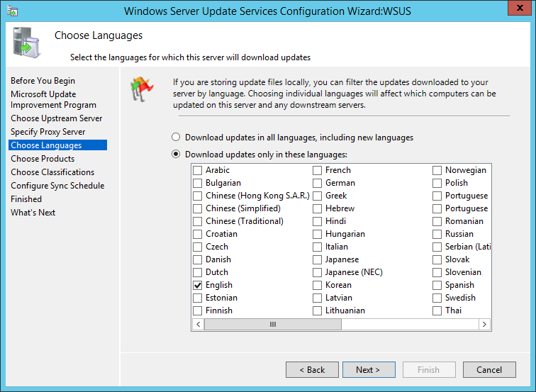Screen dimensions: 536x392
Task: Cancel the configuration wizard
Action: (489, 370)
